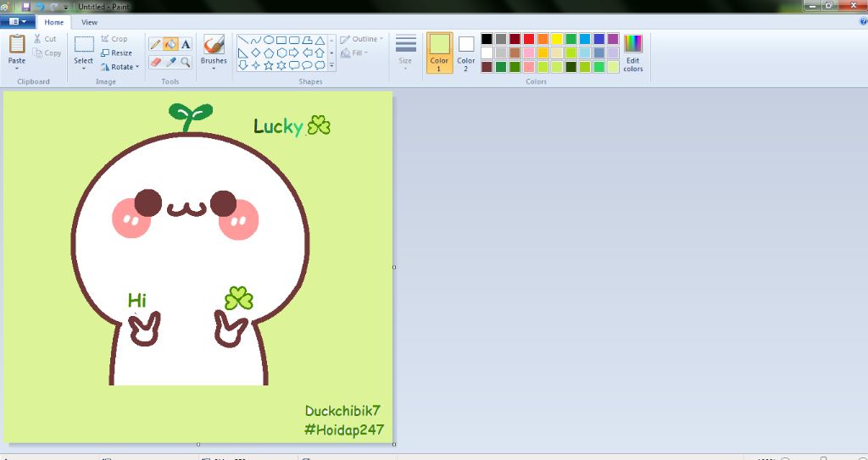Click the Cut button
Viewport: 868px width, 460px height.
tap(45, 39)
